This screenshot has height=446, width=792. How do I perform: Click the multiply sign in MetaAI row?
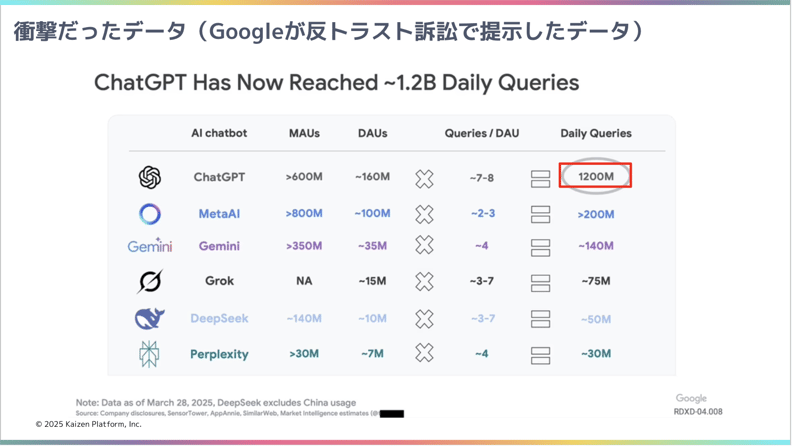point(424,214)
